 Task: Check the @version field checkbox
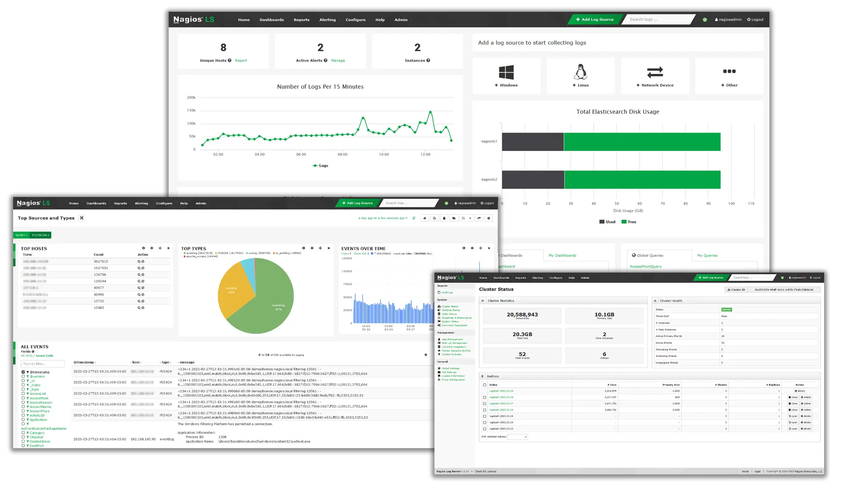click(23, 376)
